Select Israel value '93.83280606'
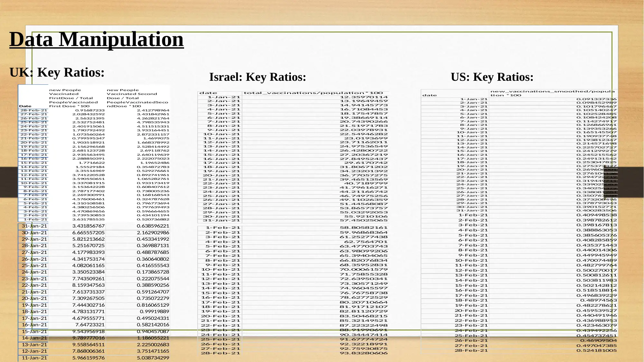The width and height of the screenshot is (644, 362). coord(364,353)
